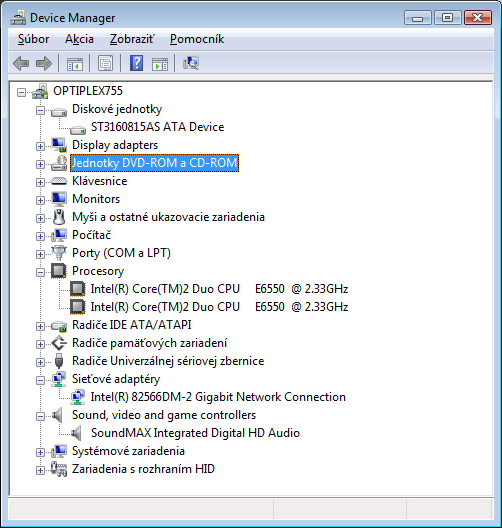Select the Radiče IDE ATA/ATAPI category
This screenshot has height=528, width=502.
pos(132,325)
